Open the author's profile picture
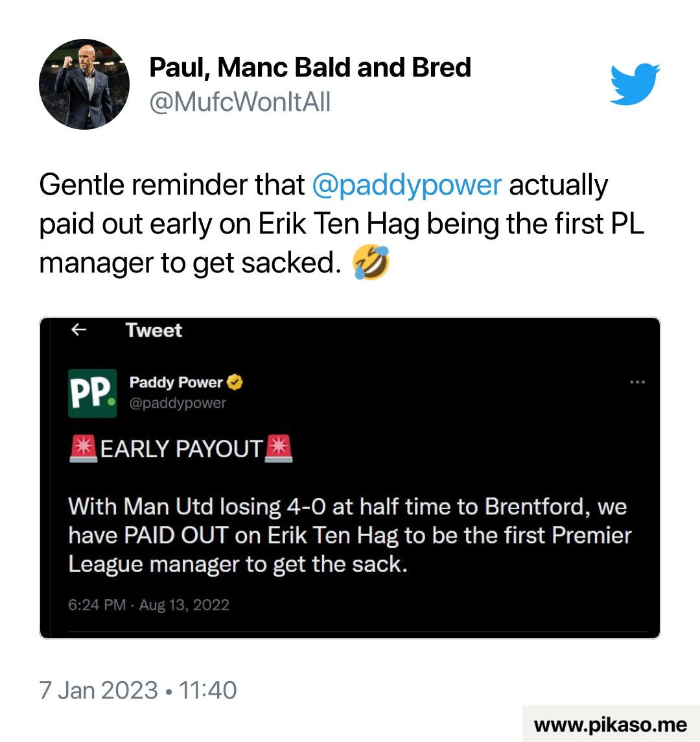The image size is (700, 742). coord(84,84)
